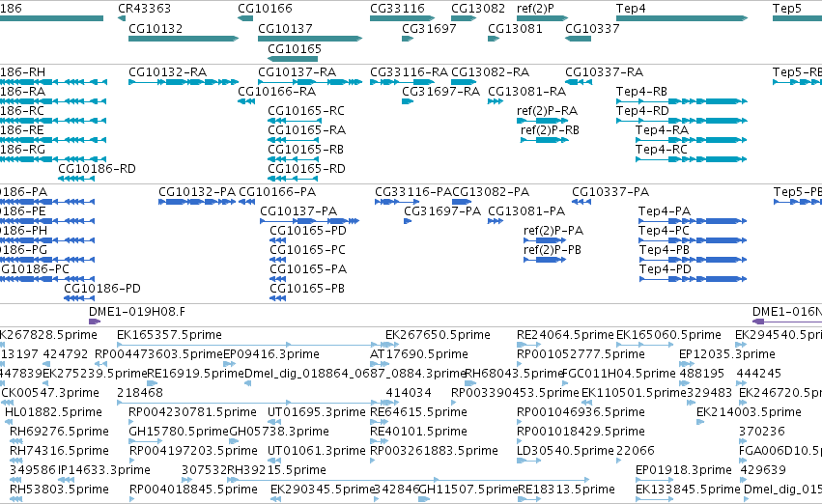822x504 pixels.
Task: Select the ref(2)P-RA transcript
Action: coord(543,121)
